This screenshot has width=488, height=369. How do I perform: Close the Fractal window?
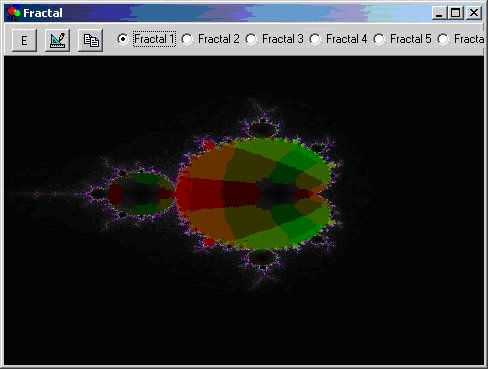(474, 13)
